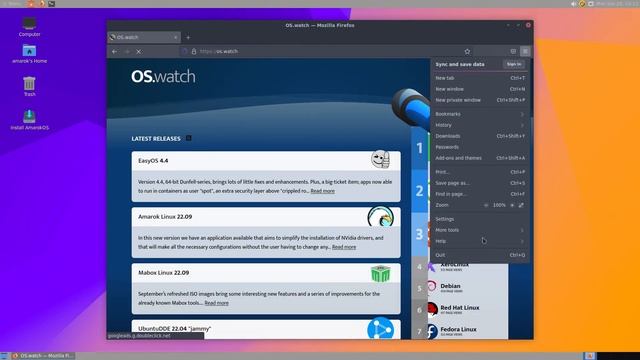640x360 pixels.
Task: Open Downloads from the menu
Action: (480, 136)
